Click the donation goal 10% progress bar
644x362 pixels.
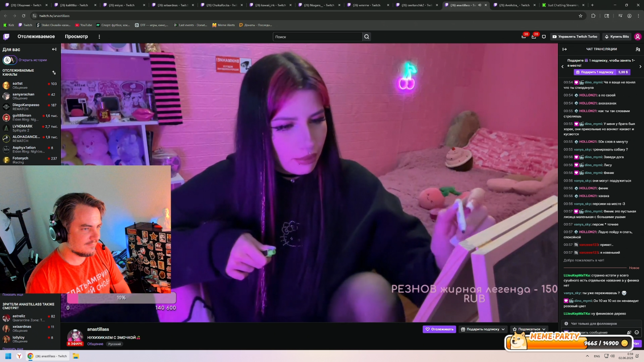tap(121, 298)
